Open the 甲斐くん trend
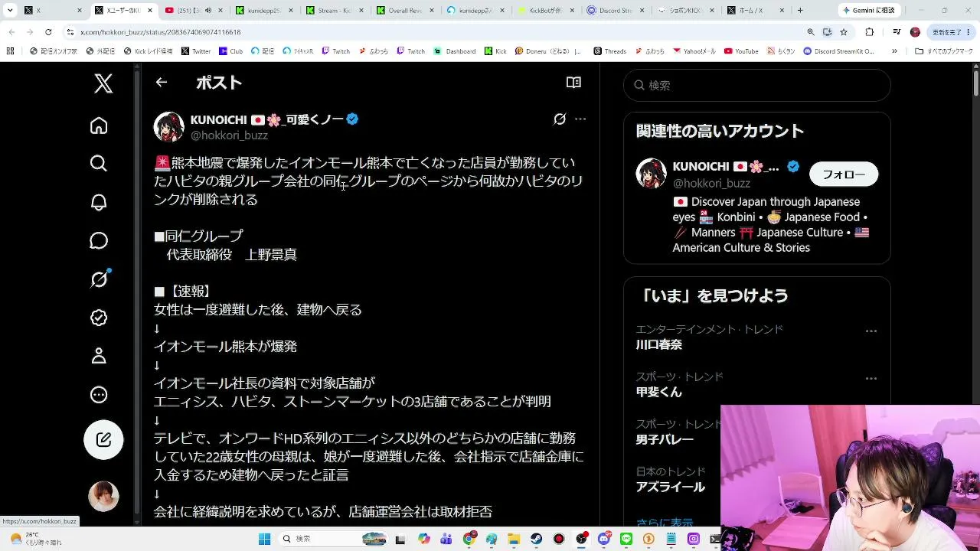This screenshot has height=551, width=980. (x=658, y=393)
